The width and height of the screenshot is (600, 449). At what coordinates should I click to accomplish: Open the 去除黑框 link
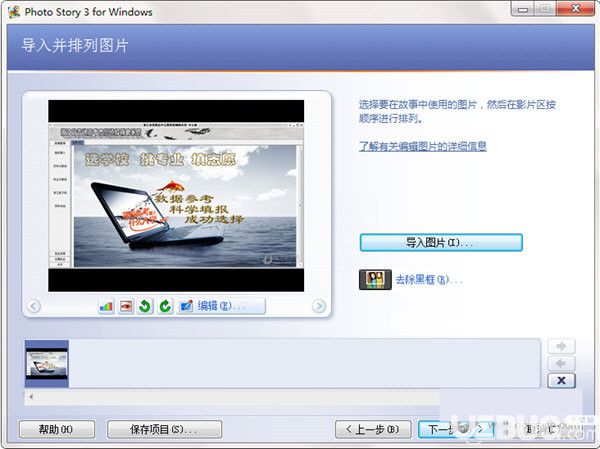coord(429,280)
